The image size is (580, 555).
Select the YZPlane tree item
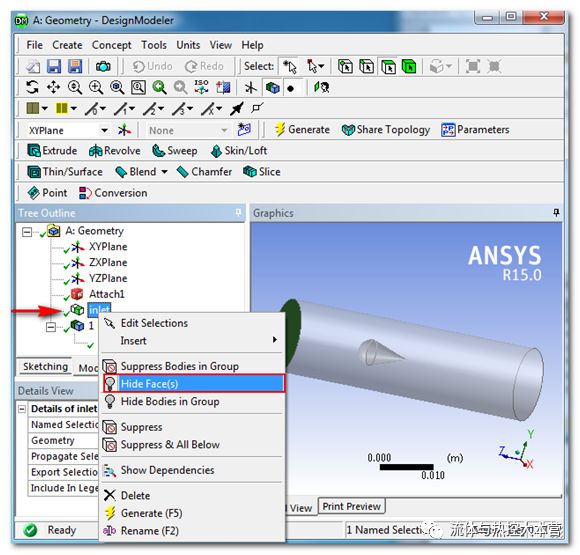108,279
